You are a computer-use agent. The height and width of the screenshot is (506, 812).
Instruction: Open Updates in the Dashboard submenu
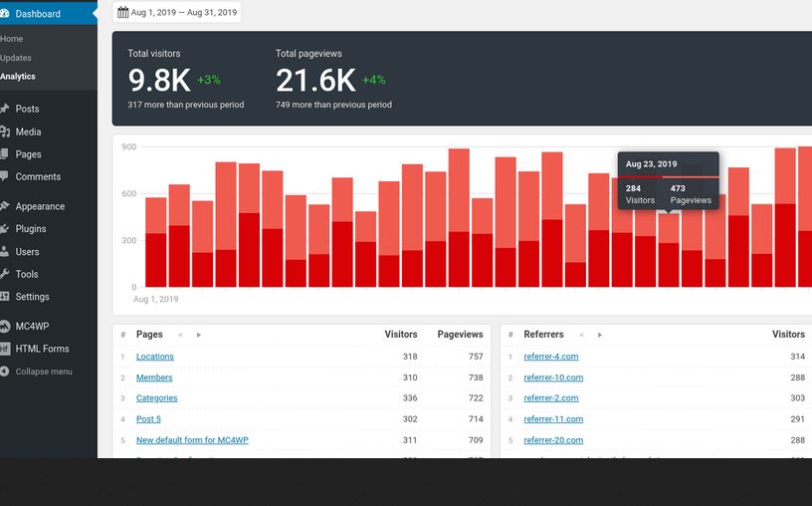16,58
